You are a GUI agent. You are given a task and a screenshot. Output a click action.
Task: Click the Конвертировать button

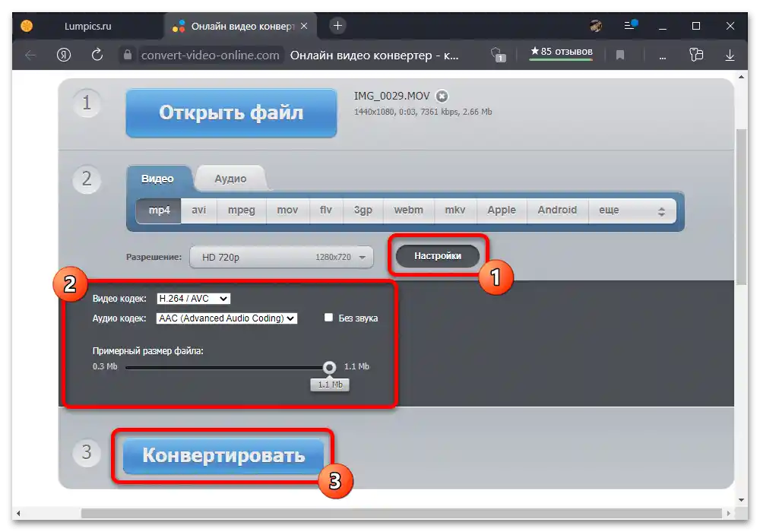[223, 455]
